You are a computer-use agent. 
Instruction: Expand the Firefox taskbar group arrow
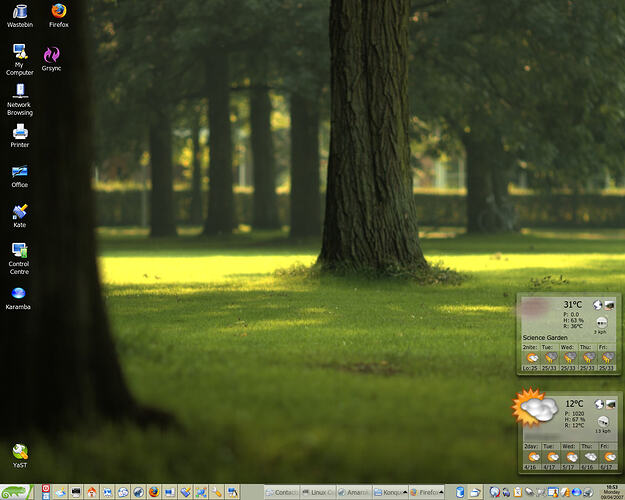pyautogui.click(x=441, y=492)
